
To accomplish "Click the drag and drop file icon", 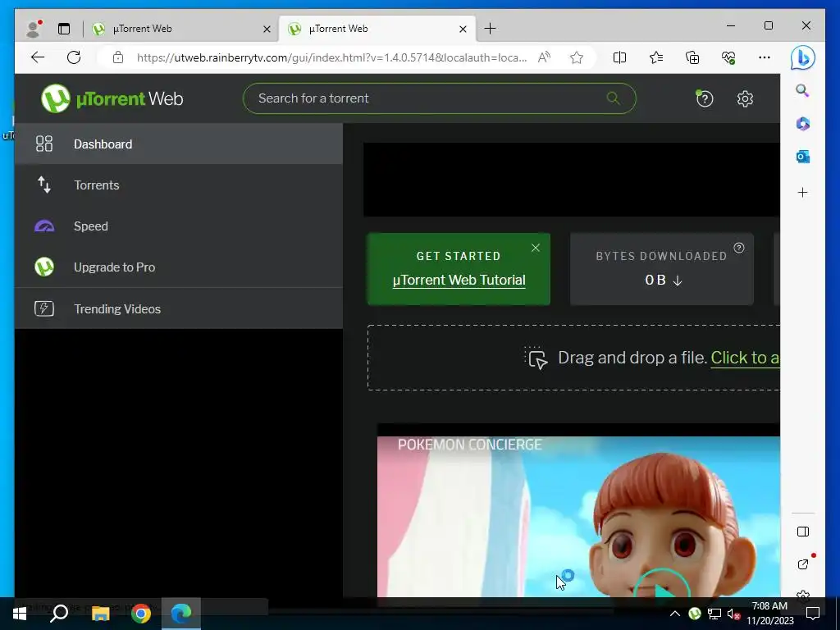I will pyautogui.click(x=536, y=358).
